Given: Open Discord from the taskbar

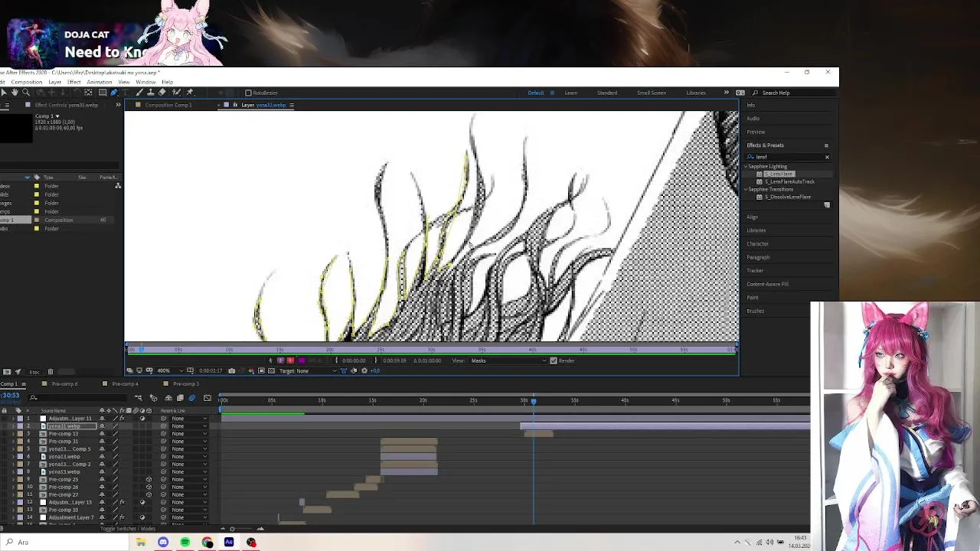Looking at the screenshot, I should (163, 542).
